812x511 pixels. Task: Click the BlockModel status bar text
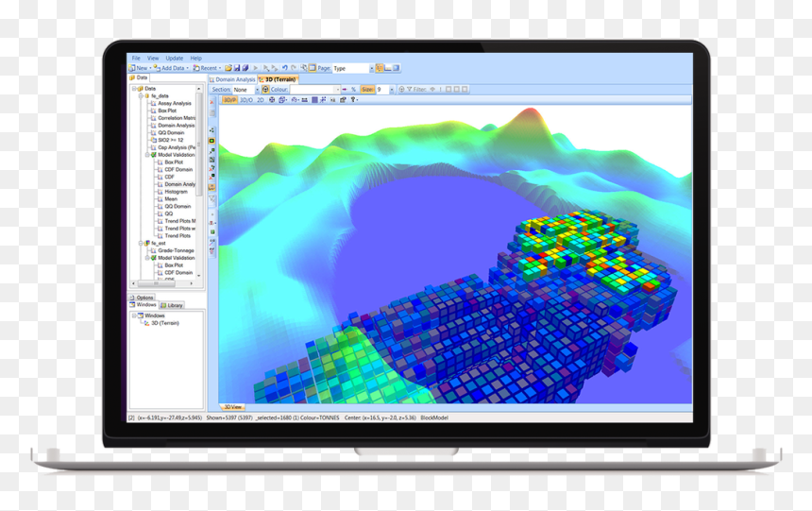point(434,417)
